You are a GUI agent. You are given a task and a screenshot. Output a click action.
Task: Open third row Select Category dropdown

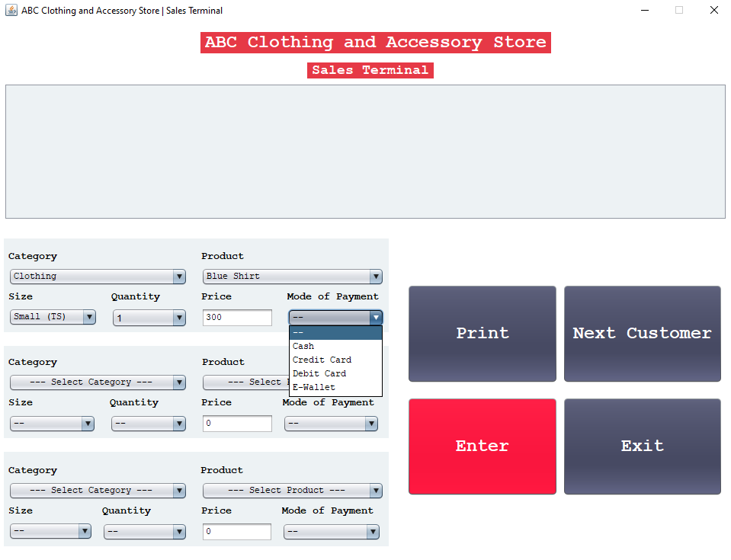(98, 490)
